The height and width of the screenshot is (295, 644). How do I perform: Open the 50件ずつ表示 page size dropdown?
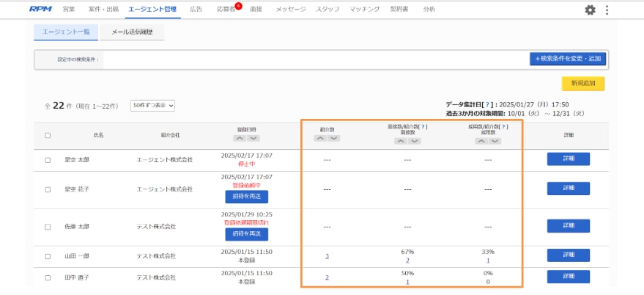pyautogui.click(x=153, y=106)
